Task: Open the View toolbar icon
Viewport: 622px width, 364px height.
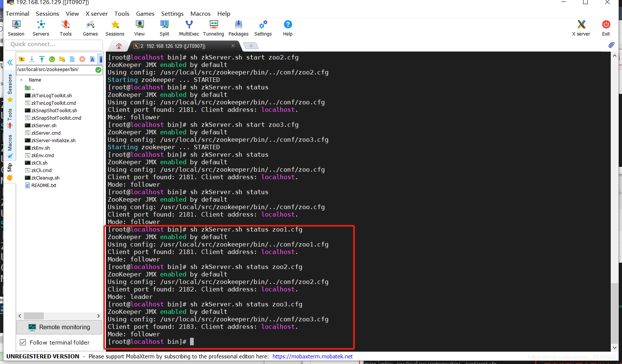Action: (140, 28)
